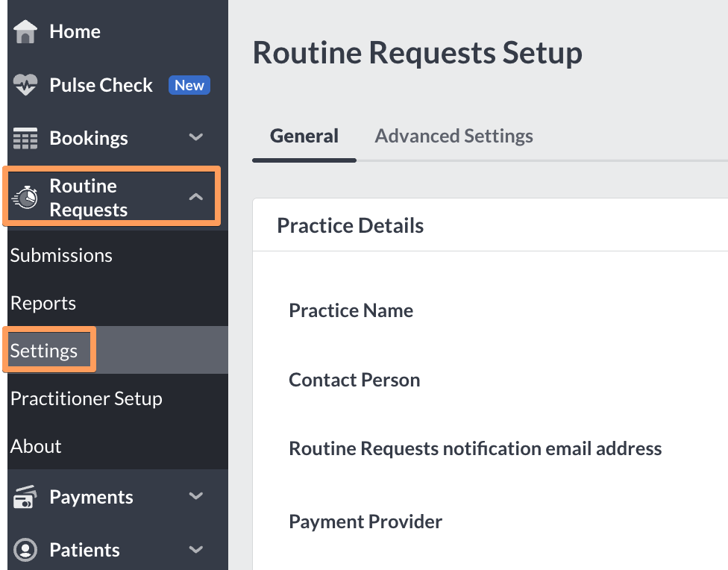This screenshot has height=570, width=728.
Task: Open the Payments sidebar section
Action: [x=92, y=497]
